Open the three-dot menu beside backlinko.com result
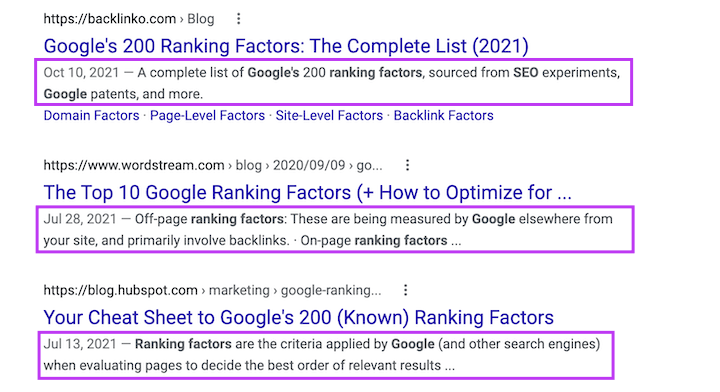Screen dimensions: 720x392 pyautogui.click(x=238, y=19)
